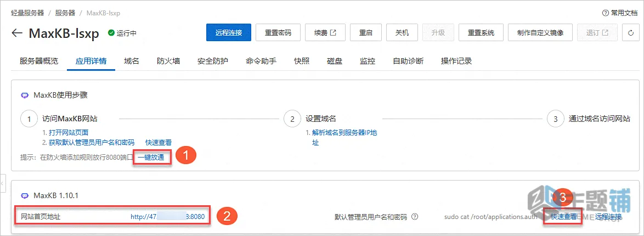Click the 解析域名到服务器IP地址 link
Screen dimensions: 644x236
click(x=344, y=137)
